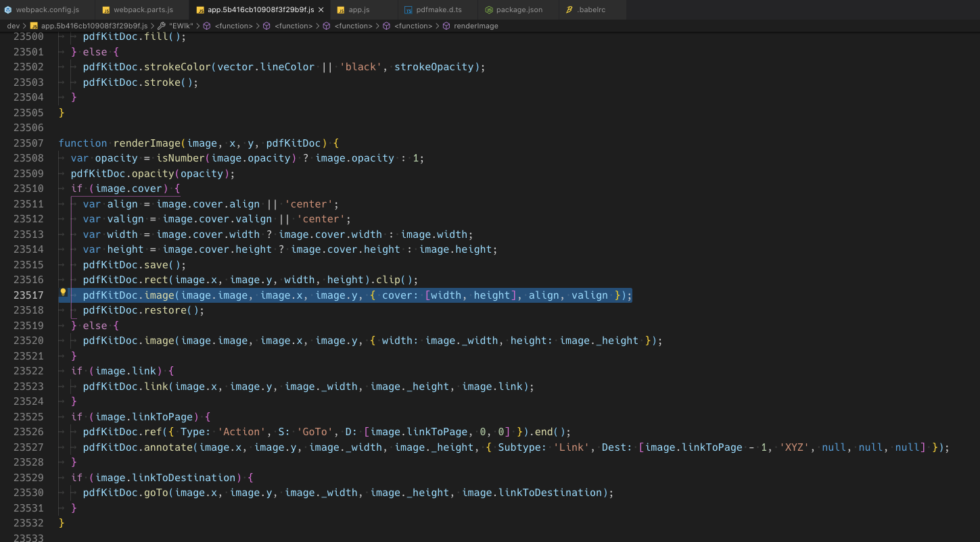Open the renderImage breadcrumb entry
980x542 pixels.
(475, 26)
